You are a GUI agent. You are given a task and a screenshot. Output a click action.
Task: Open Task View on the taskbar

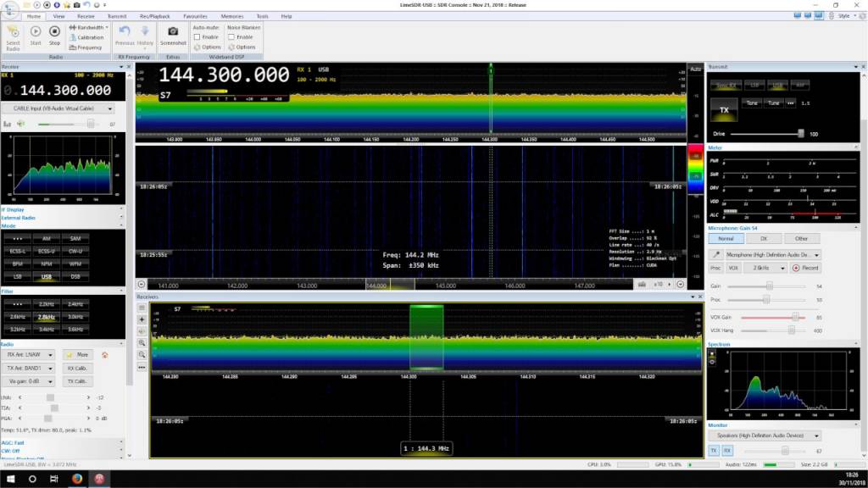[53, 479]
